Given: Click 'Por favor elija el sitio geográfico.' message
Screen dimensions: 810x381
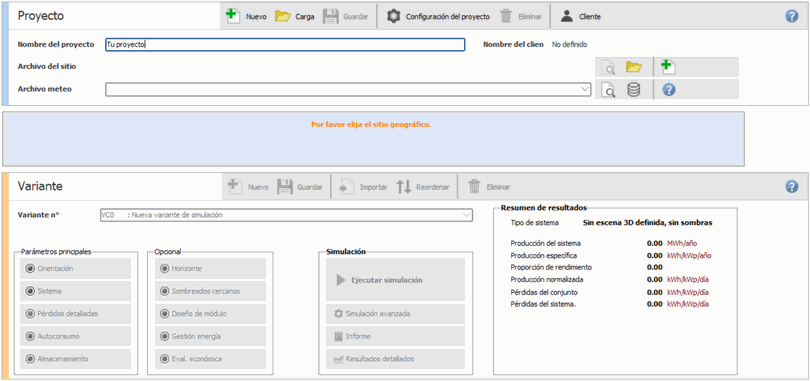Looking at the screenshot, I should click(x=371, y=124).
